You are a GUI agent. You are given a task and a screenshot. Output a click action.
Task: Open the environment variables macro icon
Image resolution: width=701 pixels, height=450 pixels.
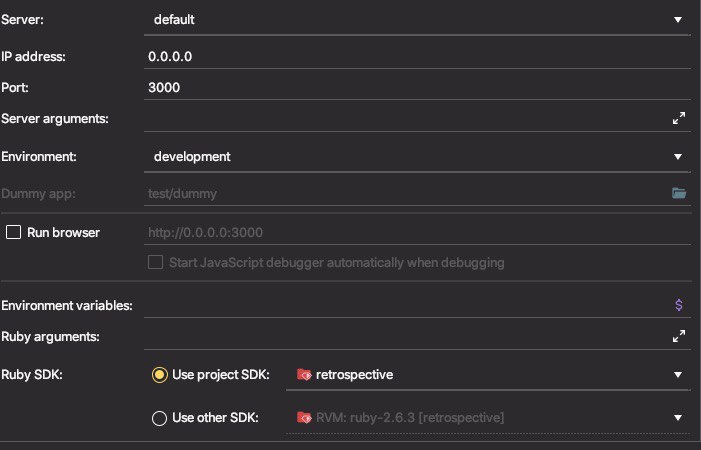pos(679,305)
